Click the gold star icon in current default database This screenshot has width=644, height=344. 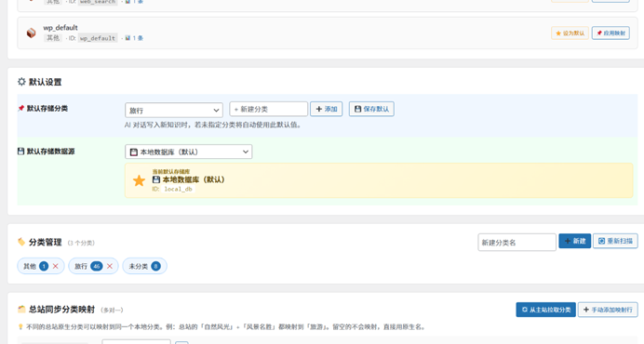pos(139,180)
